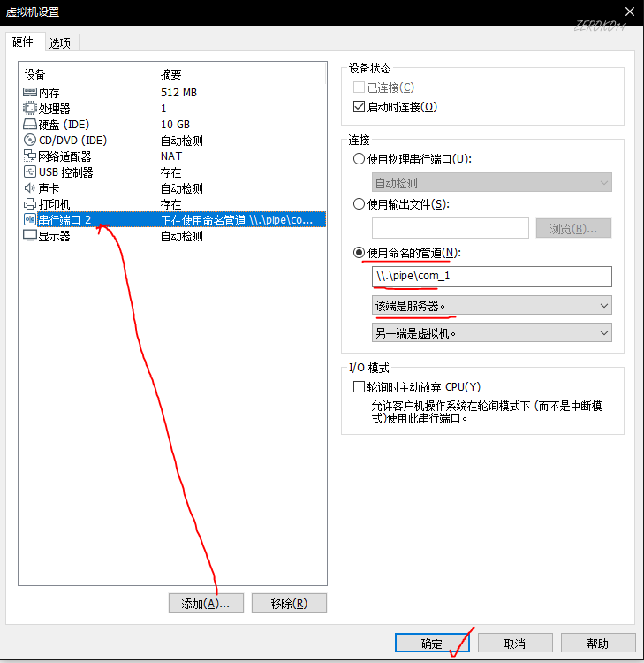Click the hard disk (硬盘 IDE) icon

tap(29, 125)
